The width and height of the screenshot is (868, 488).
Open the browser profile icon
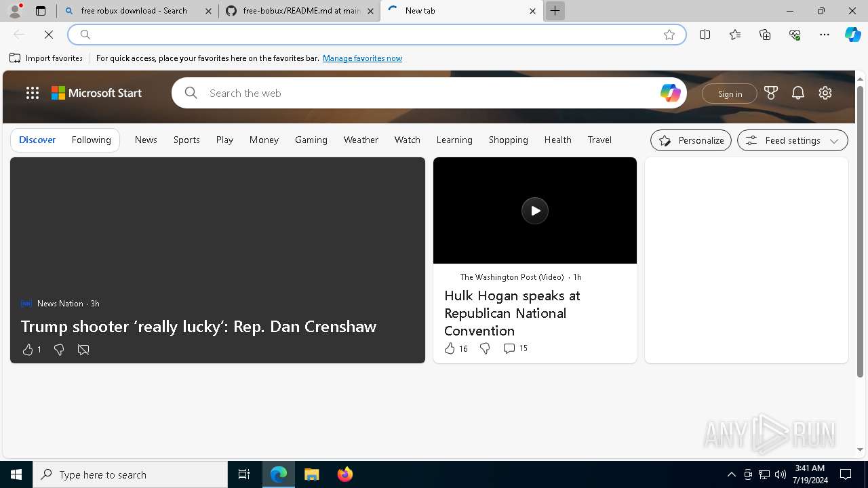(15, 11)
